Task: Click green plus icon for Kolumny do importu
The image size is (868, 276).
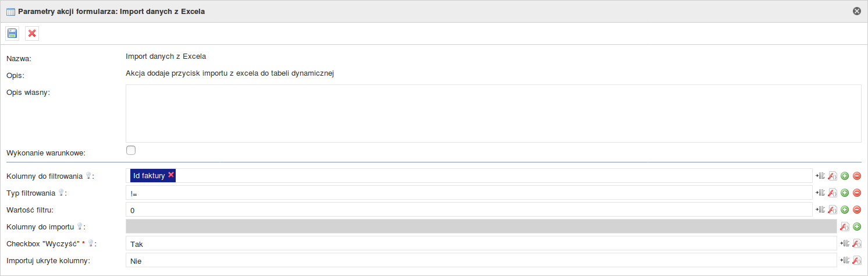Action: [857, 227]
